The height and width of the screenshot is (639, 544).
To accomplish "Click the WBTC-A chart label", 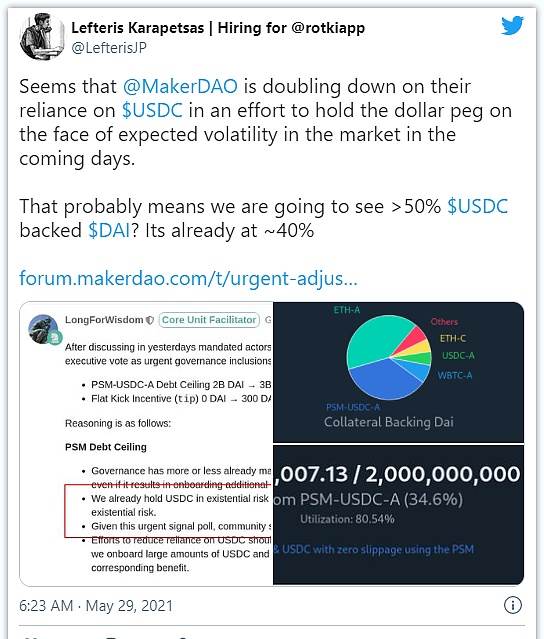I will (455, 375).
